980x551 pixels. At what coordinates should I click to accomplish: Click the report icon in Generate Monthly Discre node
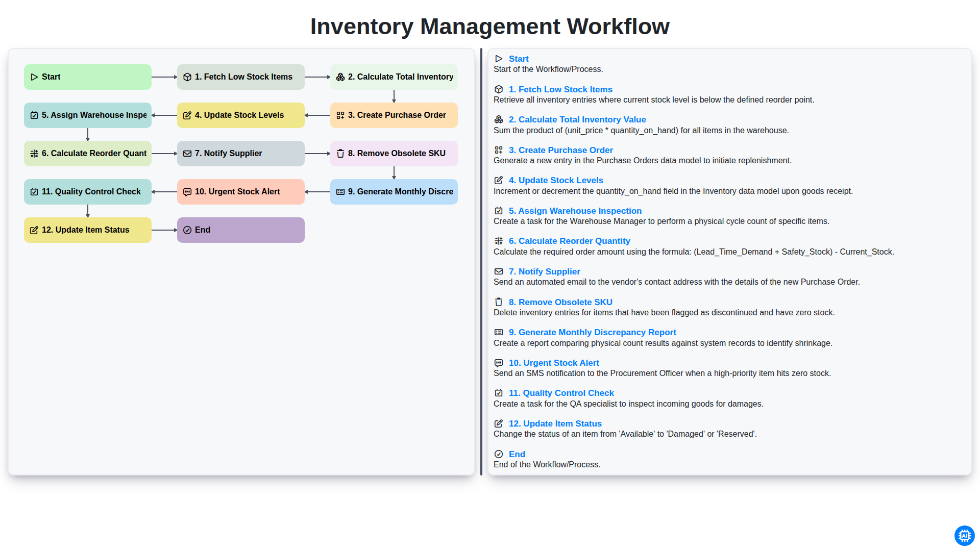click(340, 192)
